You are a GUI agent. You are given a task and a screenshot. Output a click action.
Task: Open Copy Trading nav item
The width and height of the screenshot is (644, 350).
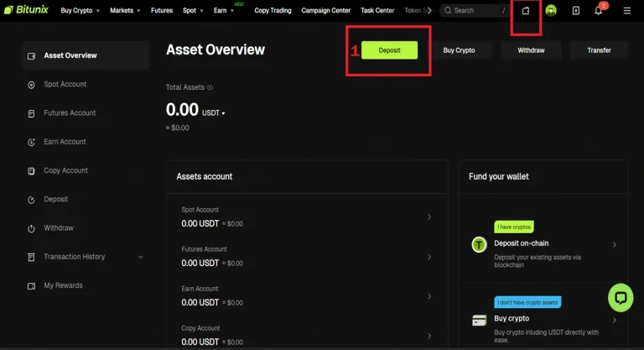(273, 10)
